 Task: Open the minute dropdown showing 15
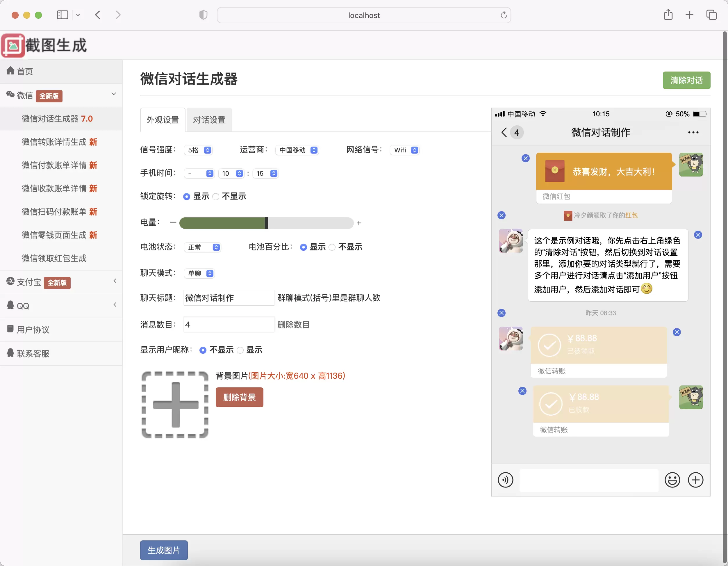click(266, 173)
